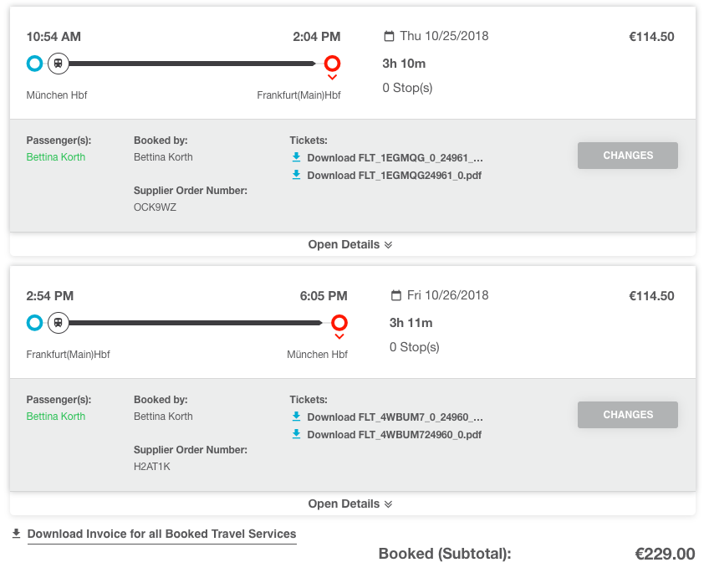The height and width of the screenshot is (588, 709).
Task: Expand Open Details for the München to Frankfurt trip
Action: (350, 245)
